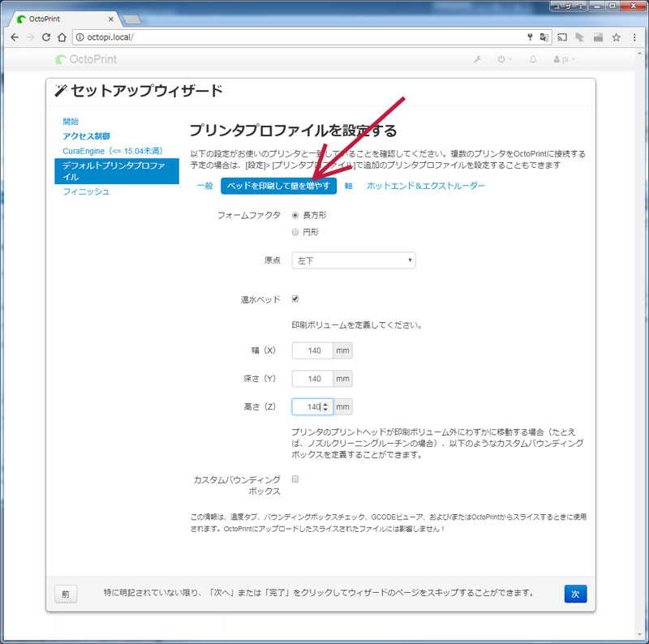
Task: Click the browser back arrow
Action: [x=15, y=37]
